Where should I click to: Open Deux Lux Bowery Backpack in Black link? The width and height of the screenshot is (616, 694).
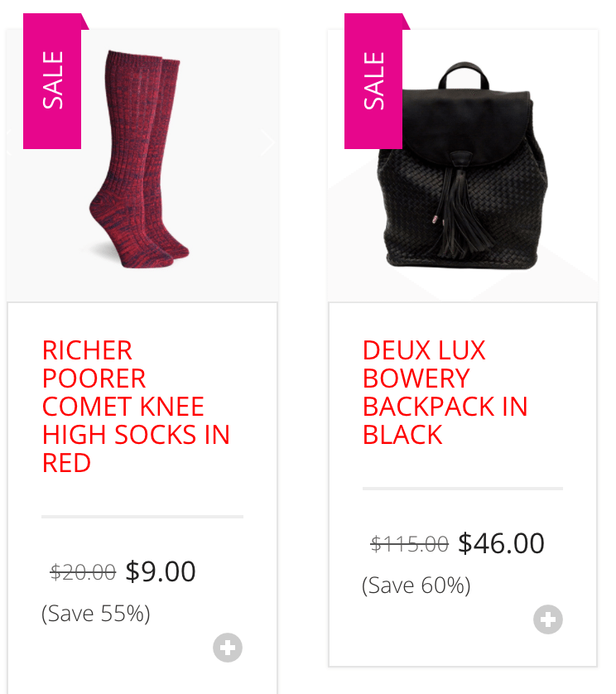point(445,393)
